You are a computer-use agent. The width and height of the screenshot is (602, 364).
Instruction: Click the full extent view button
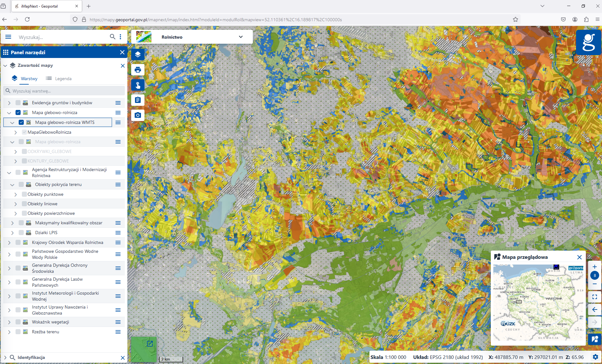point(595,297)
